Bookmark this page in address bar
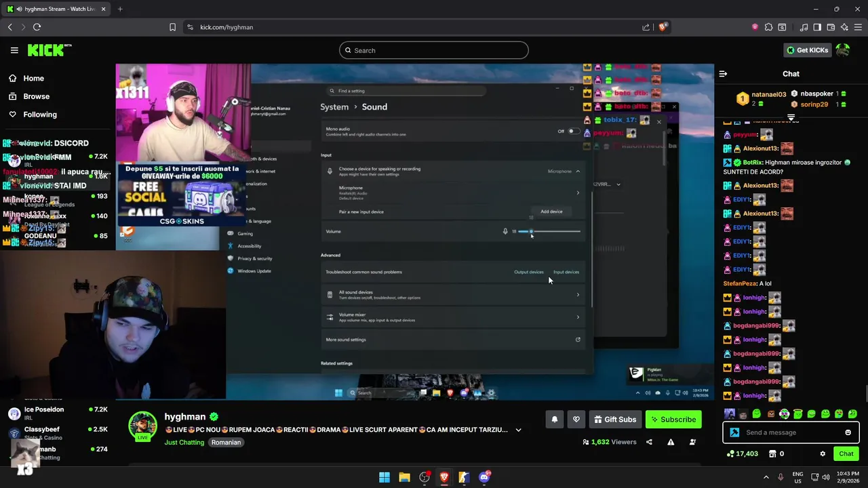 [172, 27]
